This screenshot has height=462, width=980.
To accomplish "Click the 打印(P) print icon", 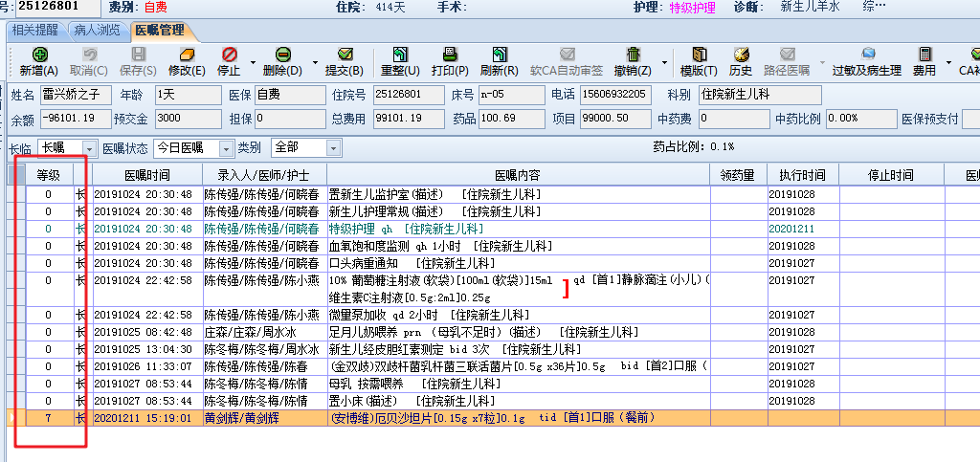I will [450, 55].
